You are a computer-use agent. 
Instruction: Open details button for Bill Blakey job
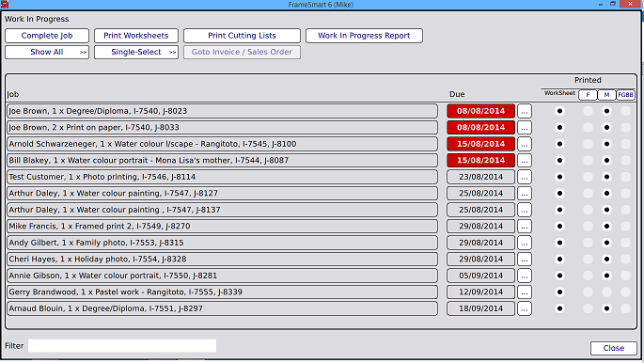point(525,161)
